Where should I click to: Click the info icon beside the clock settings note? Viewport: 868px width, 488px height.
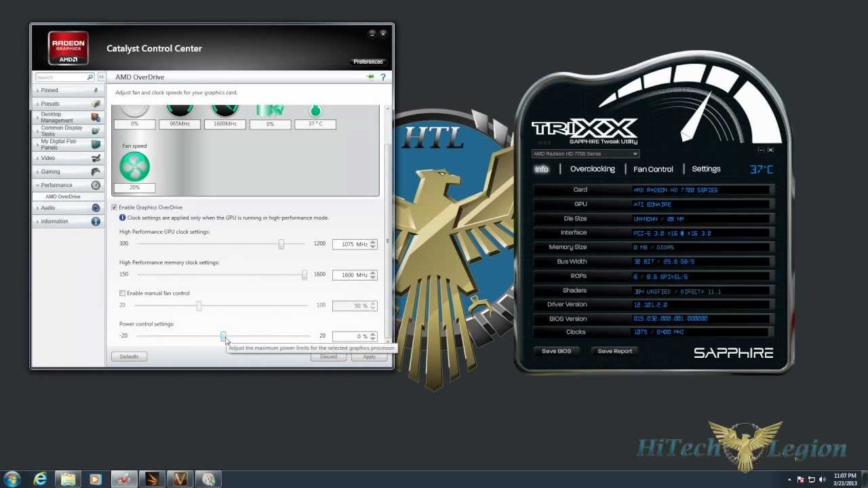point(123,218)
